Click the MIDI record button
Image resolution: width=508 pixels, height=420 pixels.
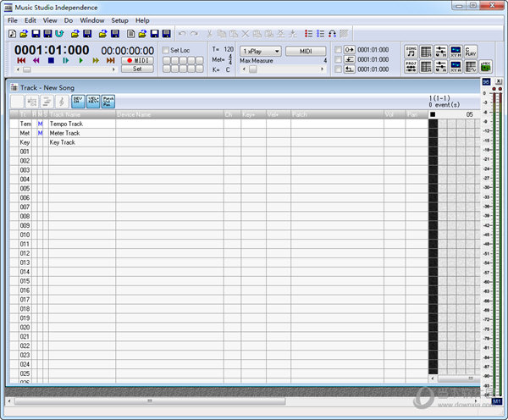[138, 60]
